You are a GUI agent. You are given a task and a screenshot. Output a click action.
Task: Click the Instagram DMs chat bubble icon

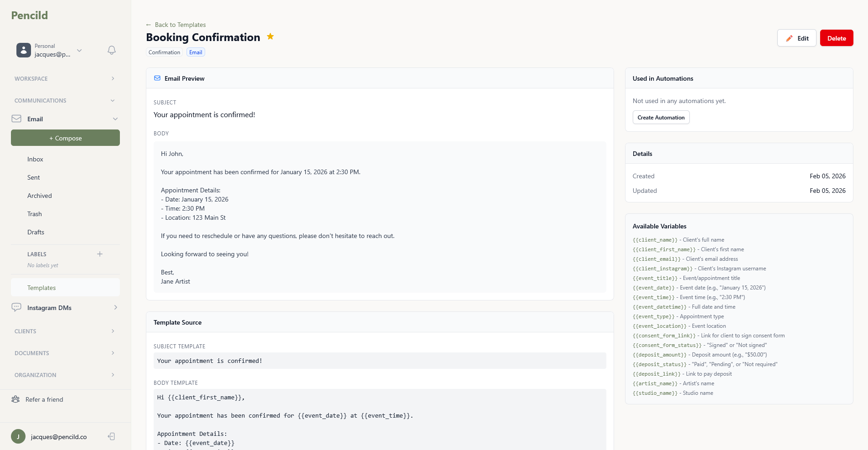[16, 307]
